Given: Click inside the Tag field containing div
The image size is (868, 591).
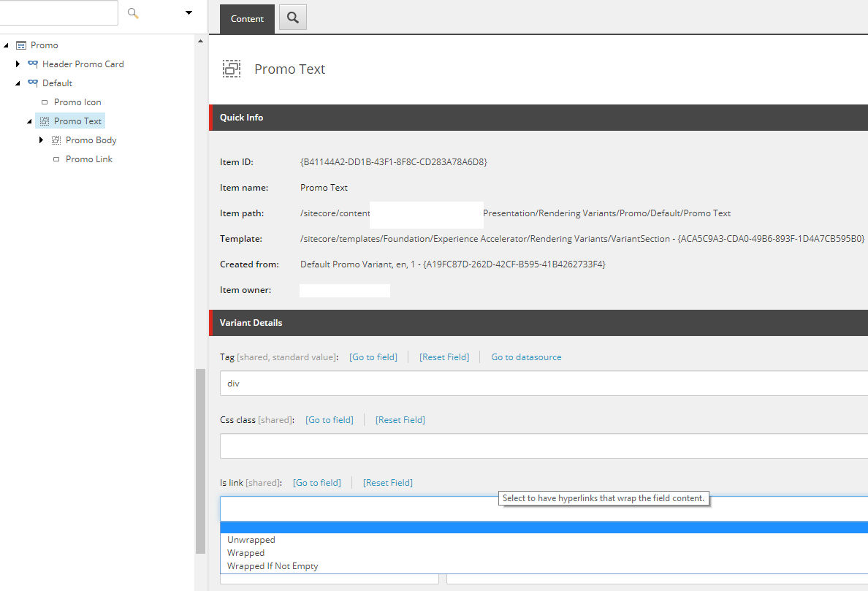Looking at the screenshot, I should click(x=365, y=383).
